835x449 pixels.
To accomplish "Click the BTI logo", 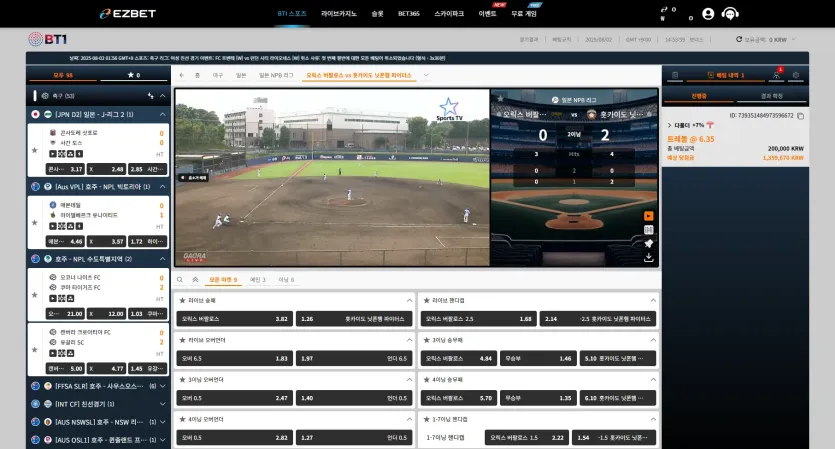I will click(x=47, y=39).
